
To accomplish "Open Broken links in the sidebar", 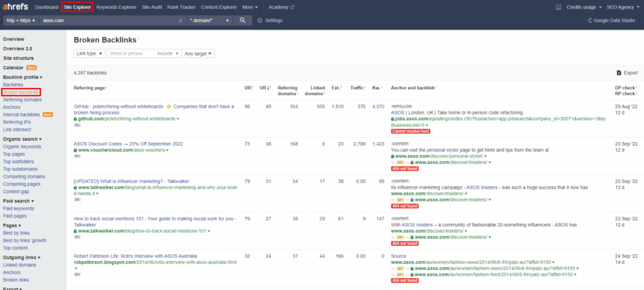I will tap(16, 280).
